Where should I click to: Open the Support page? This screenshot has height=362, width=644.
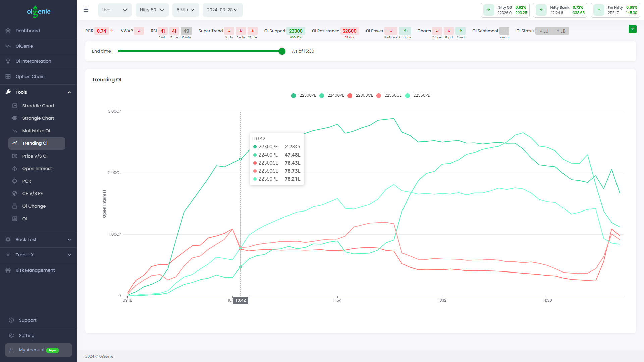click(x=28, y=320)
